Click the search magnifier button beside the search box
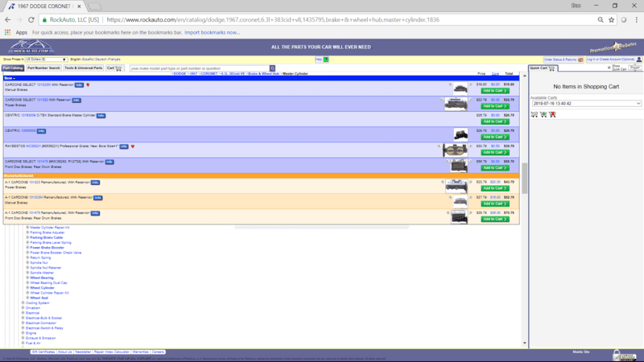The image size is (644, 362). [272, 68]
